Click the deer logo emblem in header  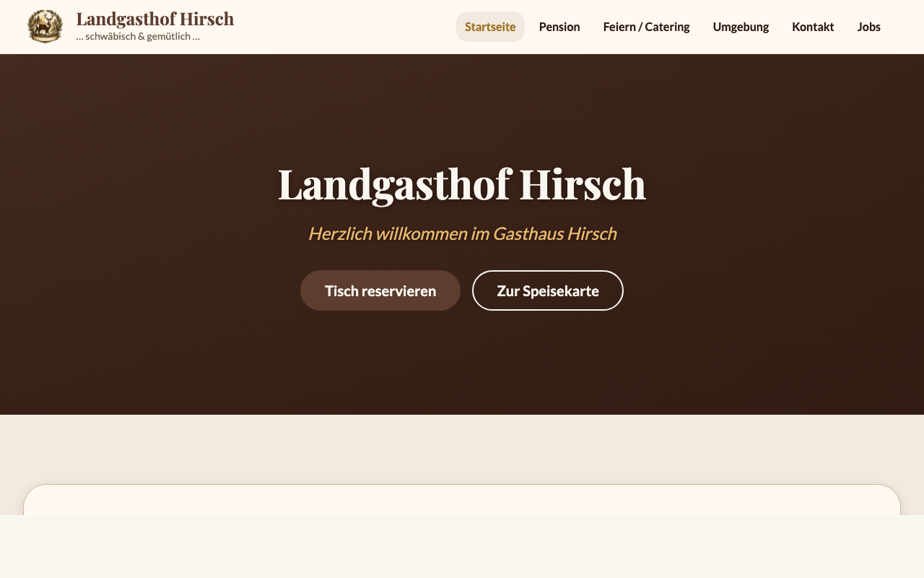point(45,27)
